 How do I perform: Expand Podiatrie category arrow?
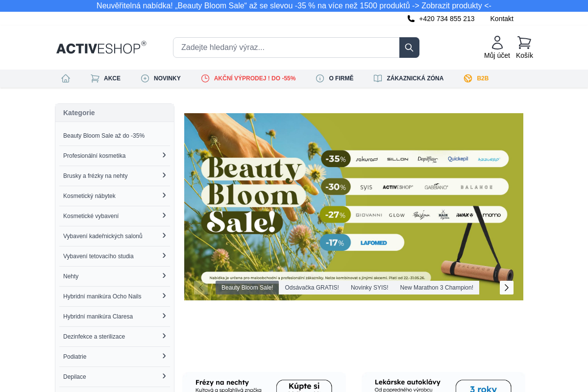point(164,356)
